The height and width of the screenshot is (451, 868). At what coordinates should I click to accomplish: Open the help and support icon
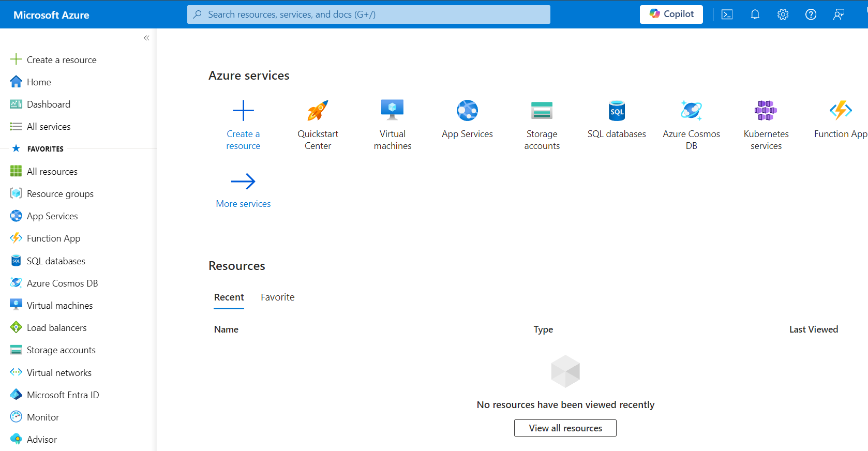[811, 14]
